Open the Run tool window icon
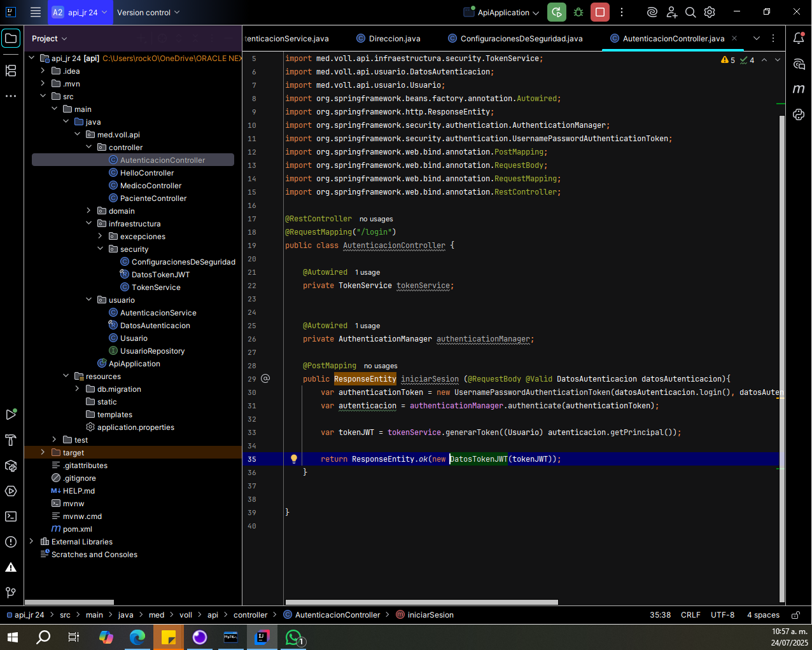The width and height of the screenshot is (812, 650). [x=11, y=415]
